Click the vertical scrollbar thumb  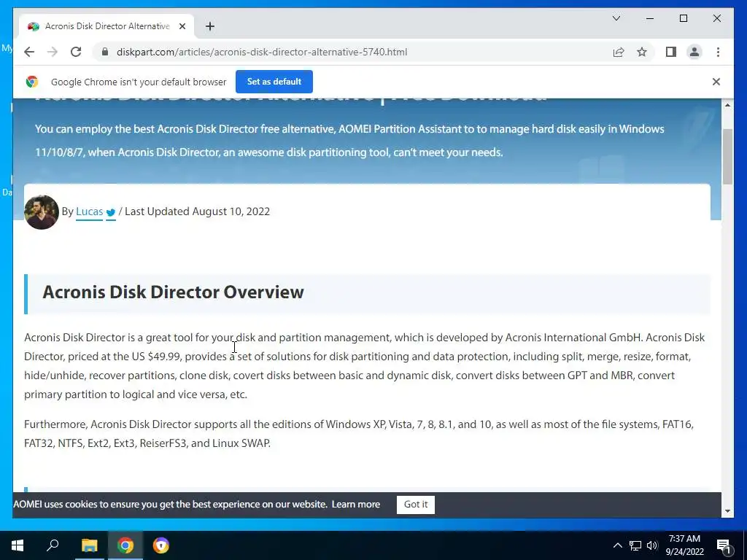pyautogui.click(x=727, y=156)
